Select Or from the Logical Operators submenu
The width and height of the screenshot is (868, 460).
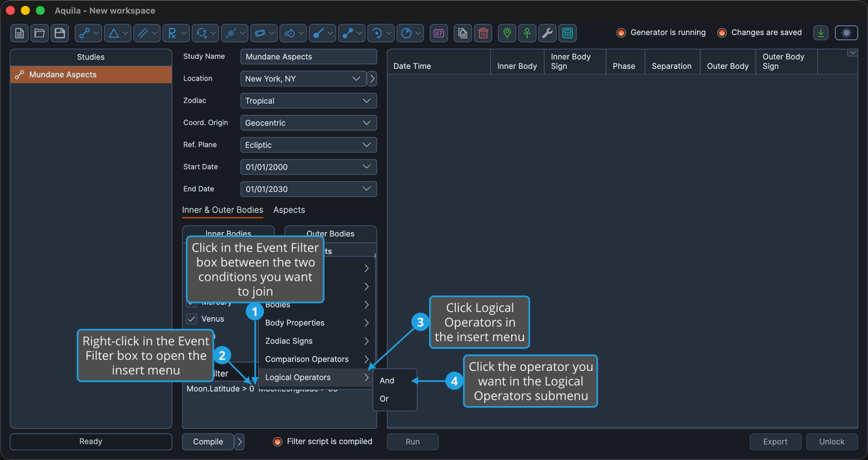click(x=395, y=399)
